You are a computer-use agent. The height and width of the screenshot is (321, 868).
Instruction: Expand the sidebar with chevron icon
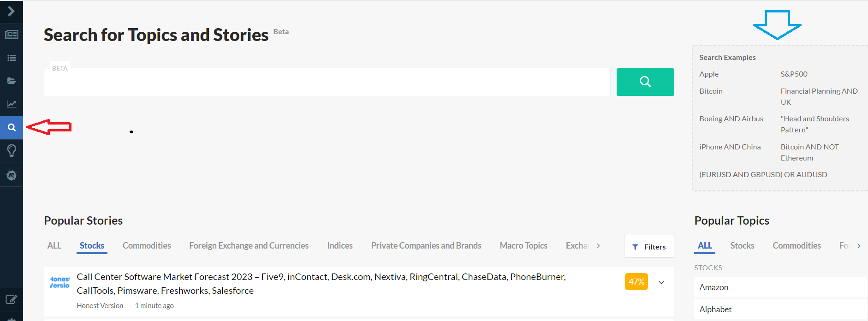tap(11, 11)
